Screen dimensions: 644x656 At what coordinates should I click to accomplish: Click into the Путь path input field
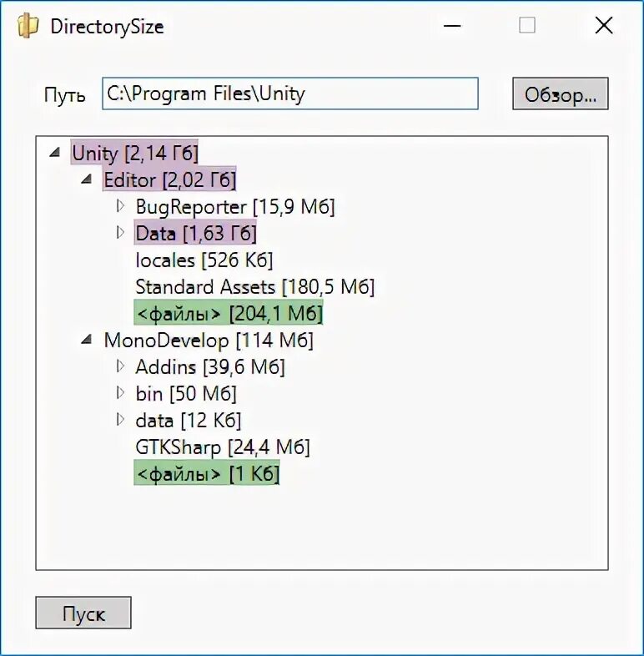pos(290,93)
